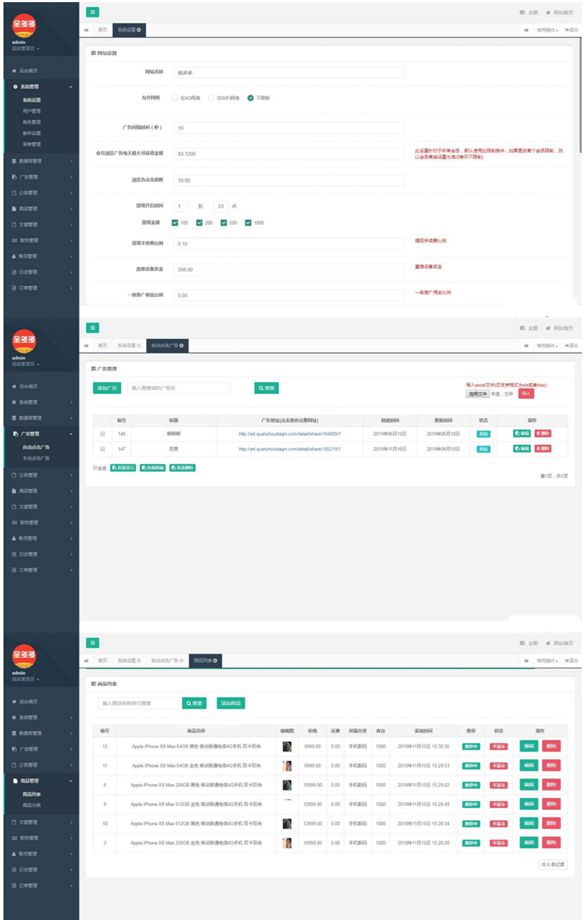
Task: Click the green 添加商品 button
Action: click(231, 703)
